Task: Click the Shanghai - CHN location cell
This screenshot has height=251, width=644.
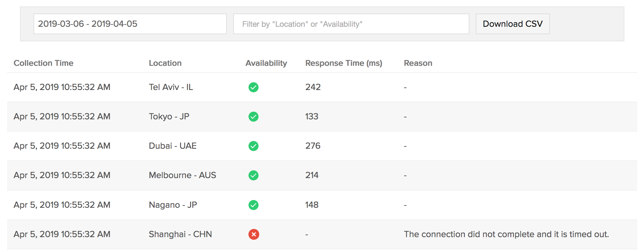Action: pyautogui.click(x=180, y=234)
